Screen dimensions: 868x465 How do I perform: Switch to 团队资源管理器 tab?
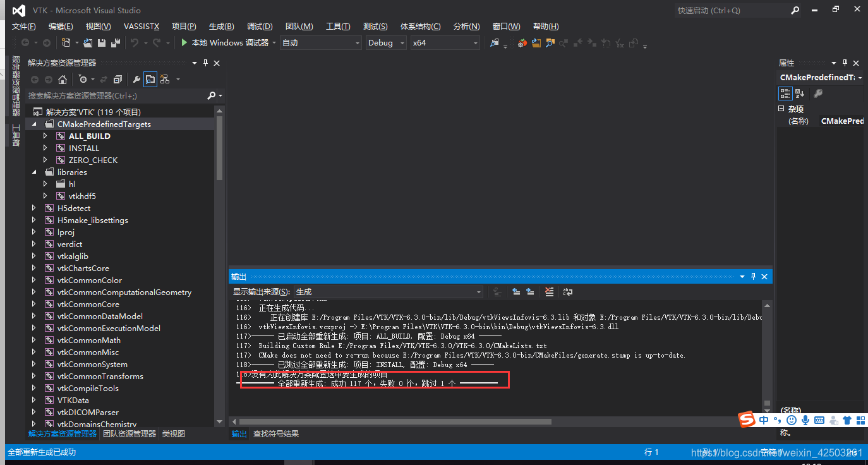130,434
